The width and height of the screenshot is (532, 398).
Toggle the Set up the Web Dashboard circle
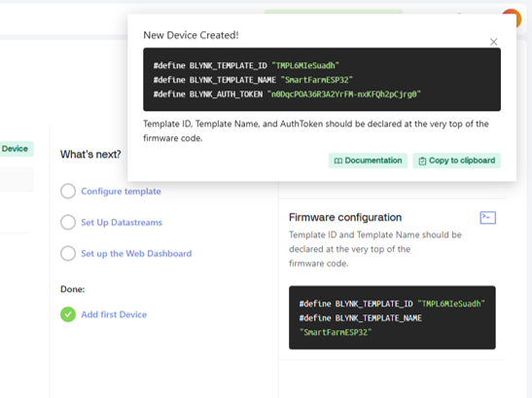tap(68, 253)
